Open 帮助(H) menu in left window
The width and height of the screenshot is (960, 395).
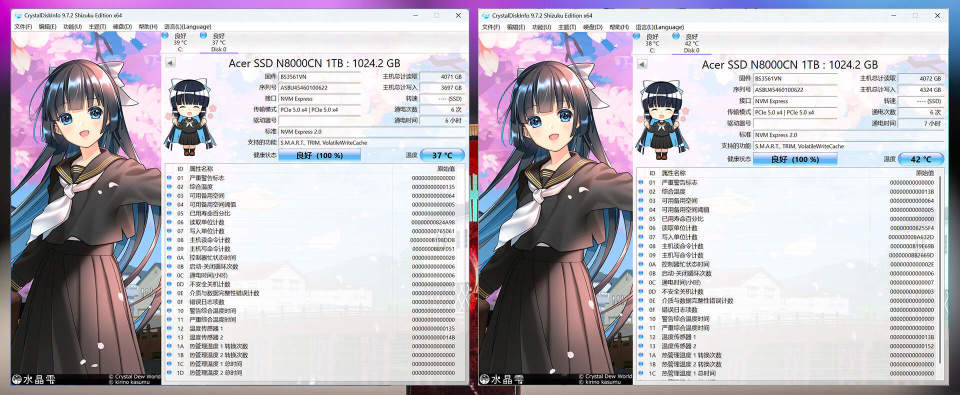pos(148,27)
